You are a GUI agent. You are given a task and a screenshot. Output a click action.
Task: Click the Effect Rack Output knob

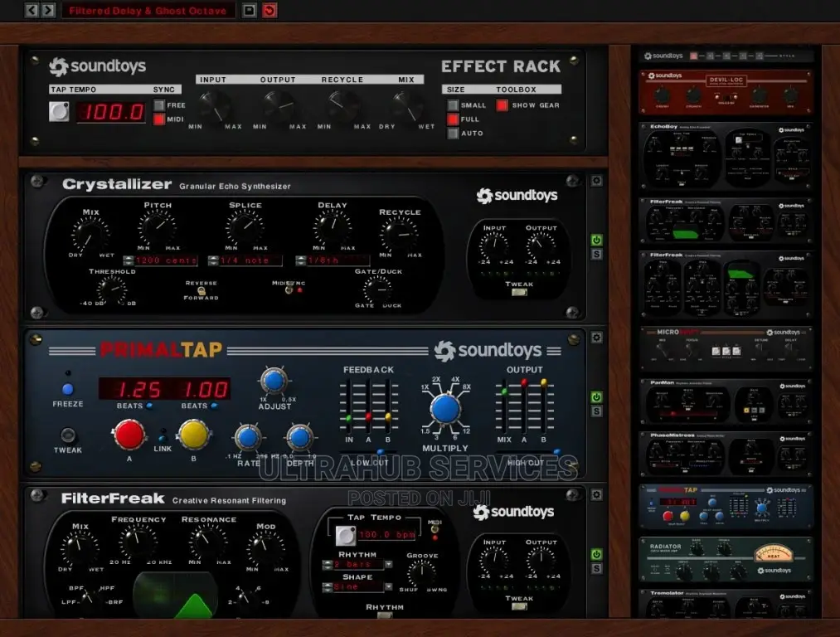coord(279,105)
